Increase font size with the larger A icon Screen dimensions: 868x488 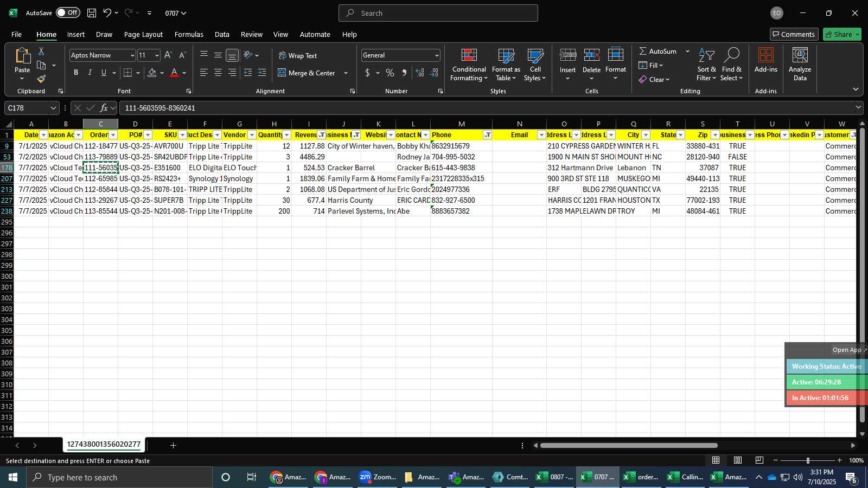[168, 55]
